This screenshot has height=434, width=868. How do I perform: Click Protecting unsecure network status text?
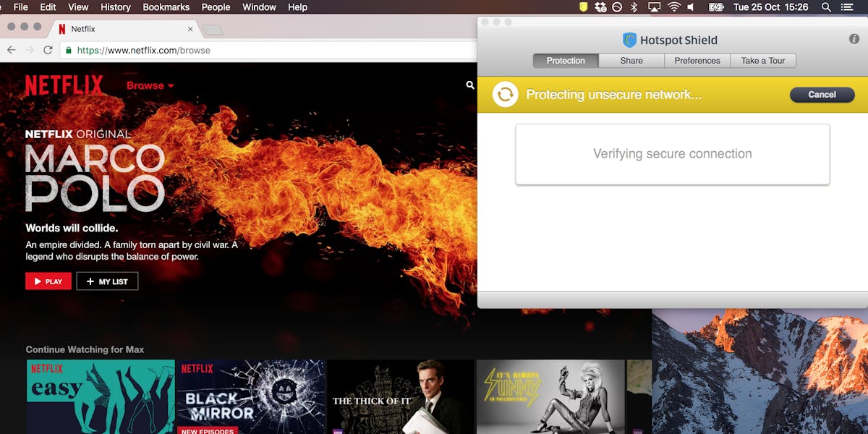tap(613, 95)
